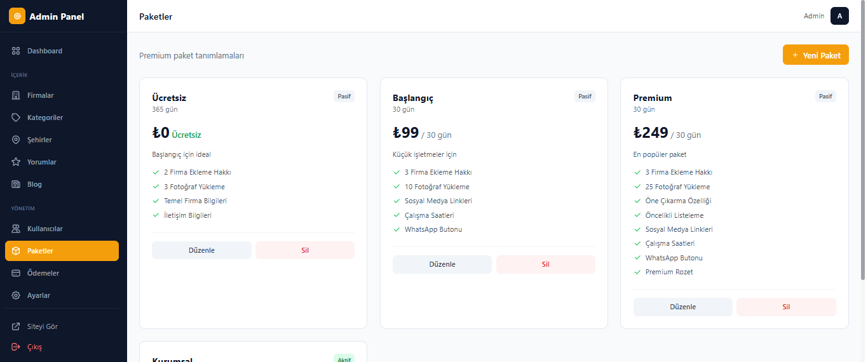Open the Blog newspaper icon

[x=17, y=184]
